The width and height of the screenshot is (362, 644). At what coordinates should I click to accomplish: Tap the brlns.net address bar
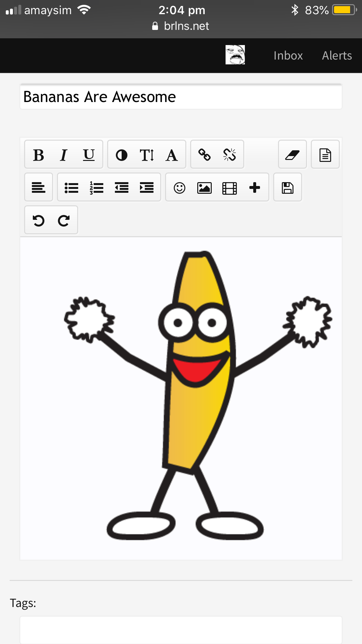point(181,26)
